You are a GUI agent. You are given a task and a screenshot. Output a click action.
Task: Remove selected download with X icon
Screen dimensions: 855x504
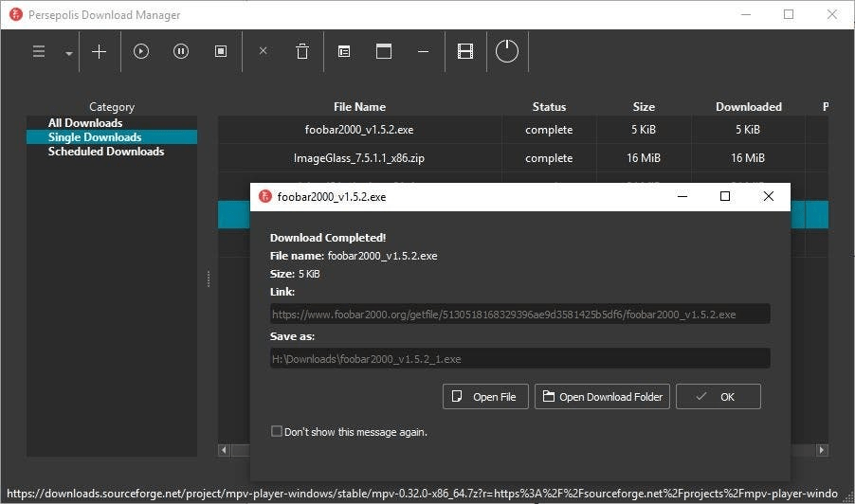pos(264,52)
